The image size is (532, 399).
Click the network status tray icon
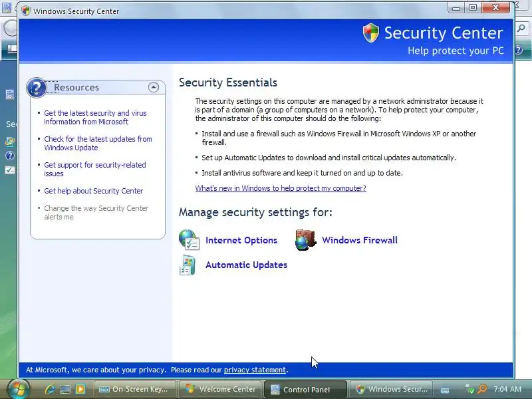pos(470,389)
